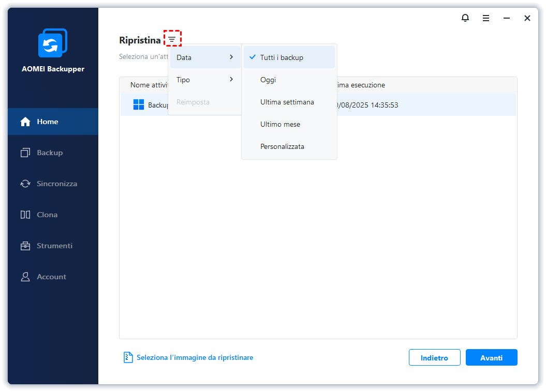Open the Tipo filter menu entry
Viewport: 546px width, 392px height.
coord(205,80)
